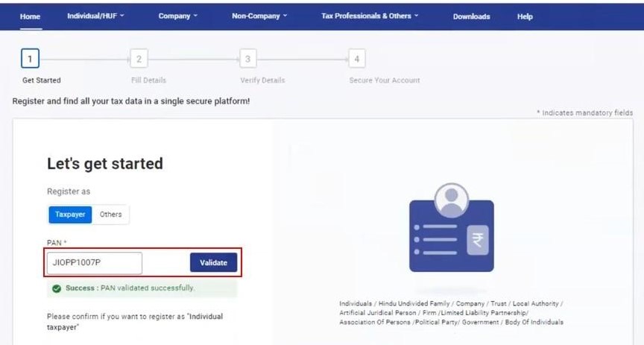
Task: Open Tax Professionals & Others menu
Action: pyautogui.click(x=370, y=16)
